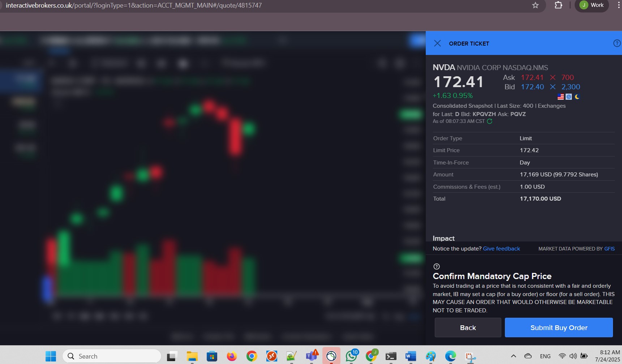Click the Limit order type value
This screenshot has width=622, height=364.
click(526, 138)
